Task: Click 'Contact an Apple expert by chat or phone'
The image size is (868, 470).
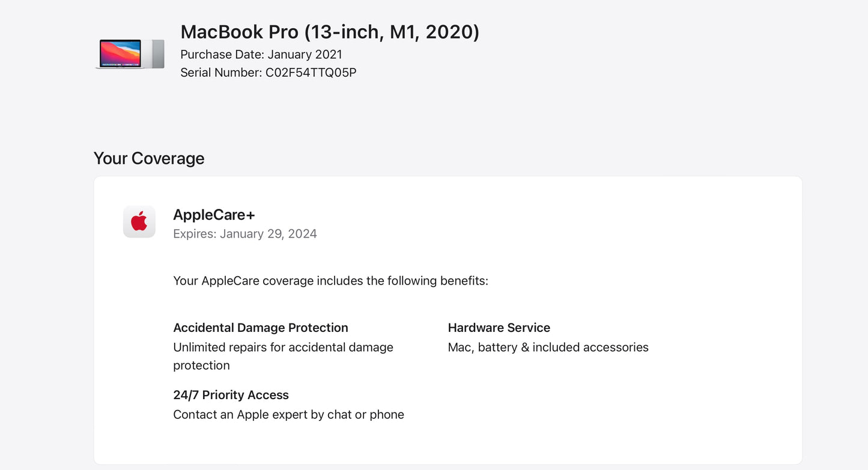Action: tap(288, 415)
